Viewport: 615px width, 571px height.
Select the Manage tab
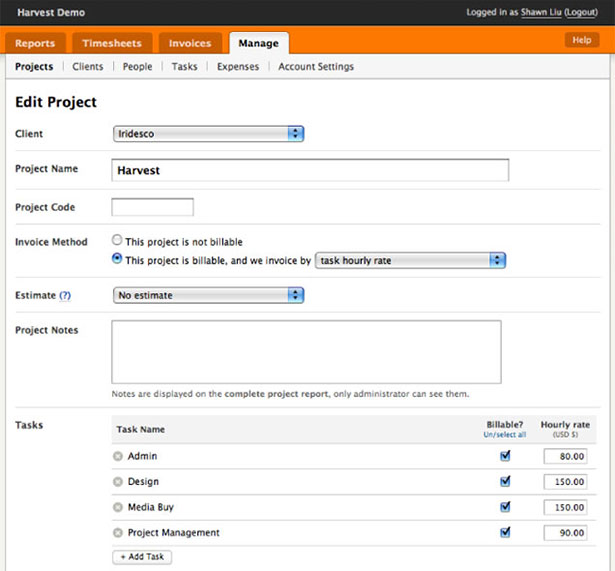pyautogui.click(x=259, y=43)
